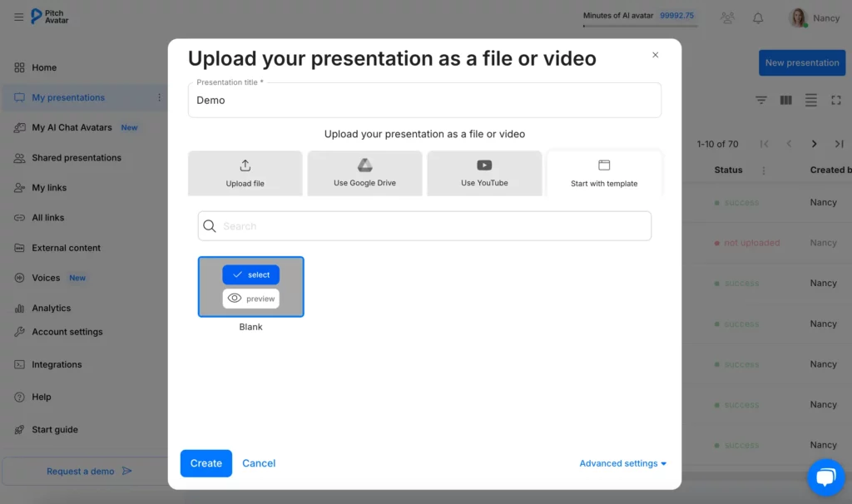Click the Cancel link
The width and height of the screenshot is (852, 504).
pyautogui.click(x=259, y=463)
